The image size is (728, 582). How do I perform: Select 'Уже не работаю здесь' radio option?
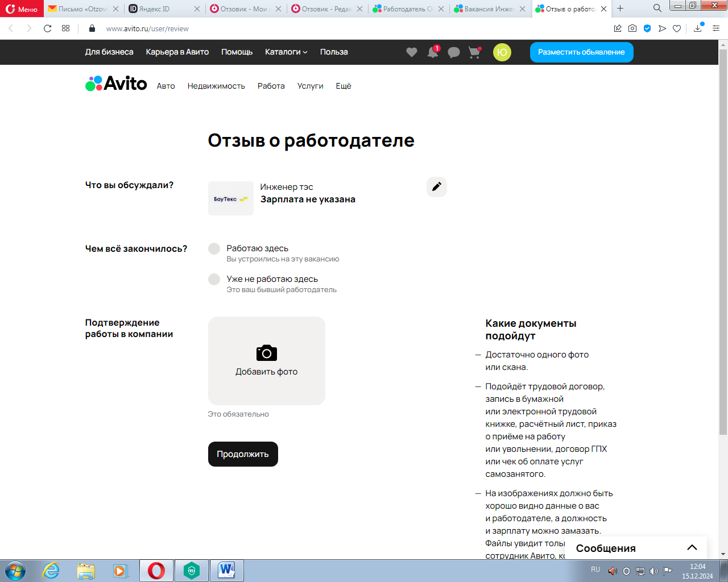214,280
